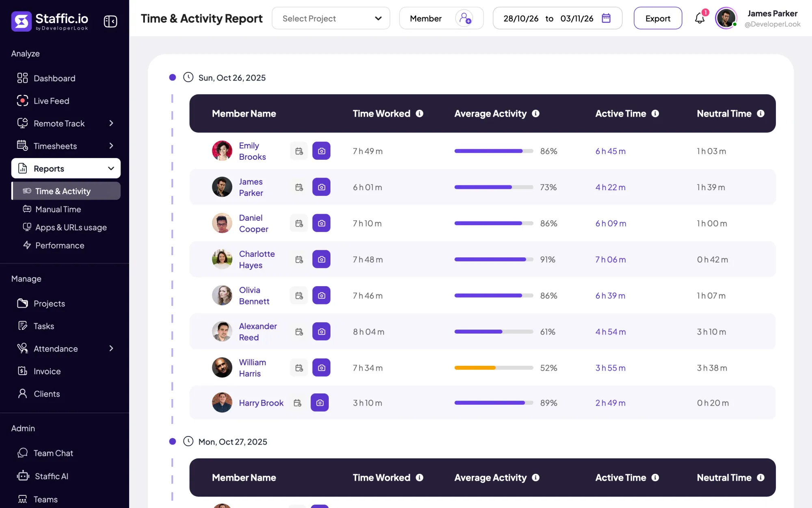Show Neutral Time info, Oct 26 table
This screenshot has height=508, width=812.
click(x=760, y=113)
